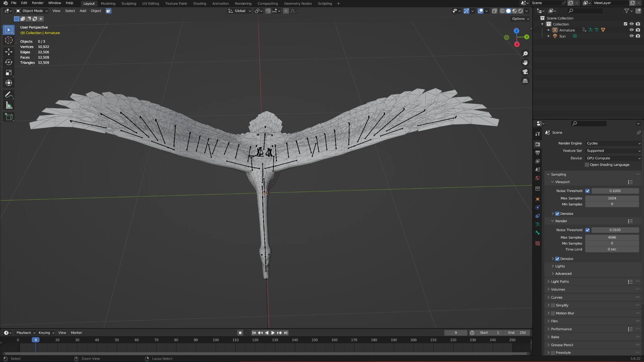Screen dimensions: 644x362
Task: Activate the Scale tool
Action: [9, 73]
